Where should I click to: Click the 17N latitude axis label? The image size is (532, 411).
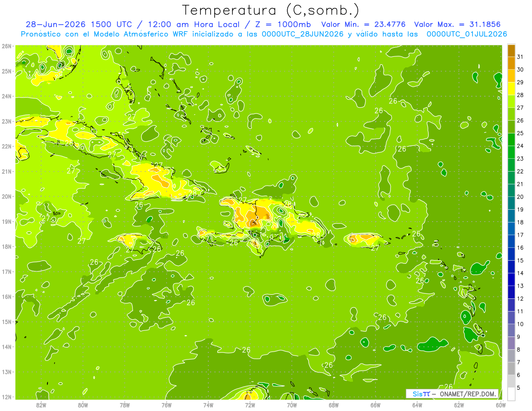click(6, 272)
